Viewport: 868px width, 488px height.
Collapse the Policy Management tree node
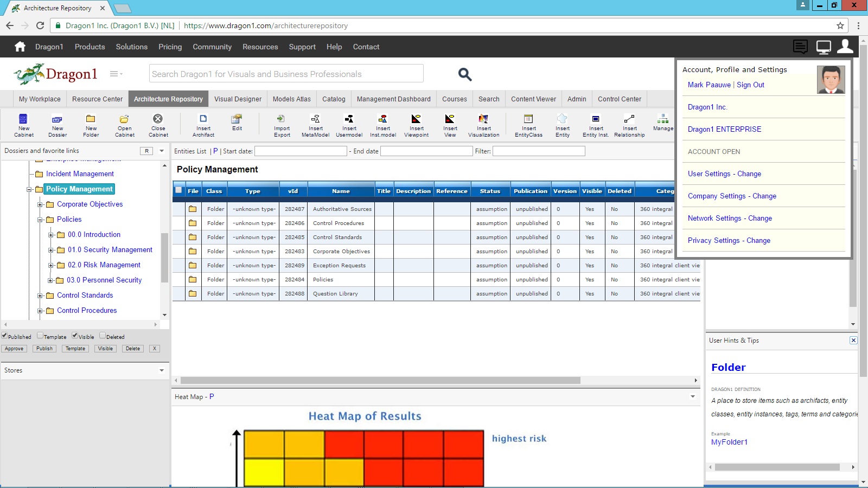(x=29, y=189)
